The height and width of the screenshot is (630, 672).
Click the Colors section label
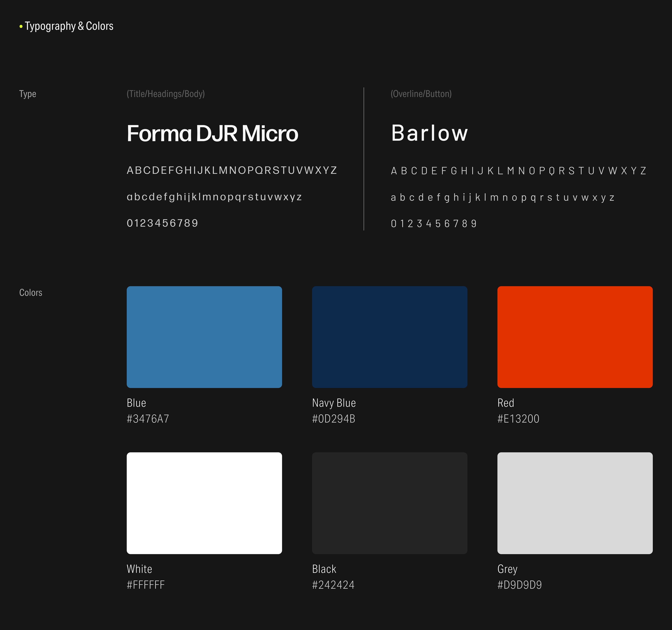click(31, 293)
